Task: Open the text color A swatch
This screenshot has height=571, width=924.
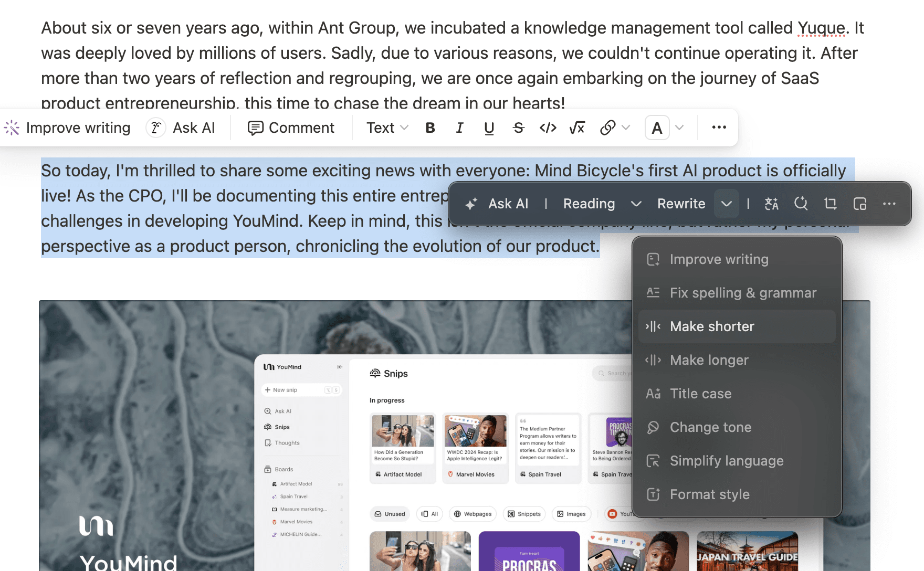Action: click(x=657, y=128)
